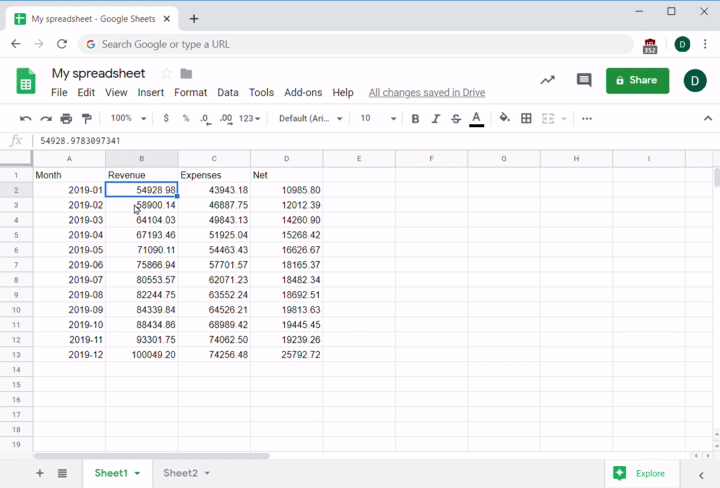Screen dimensions: 720x488
Task: Click the Print icon
Action: pyautogui.click(x=66, y=118)
